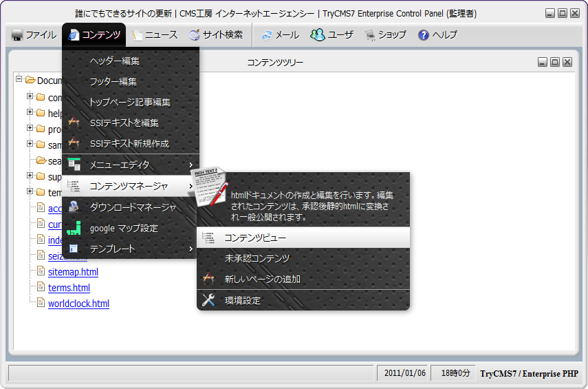
Task: Expand the テンプレート submenu arrow
Action: (x=190, y=249)
